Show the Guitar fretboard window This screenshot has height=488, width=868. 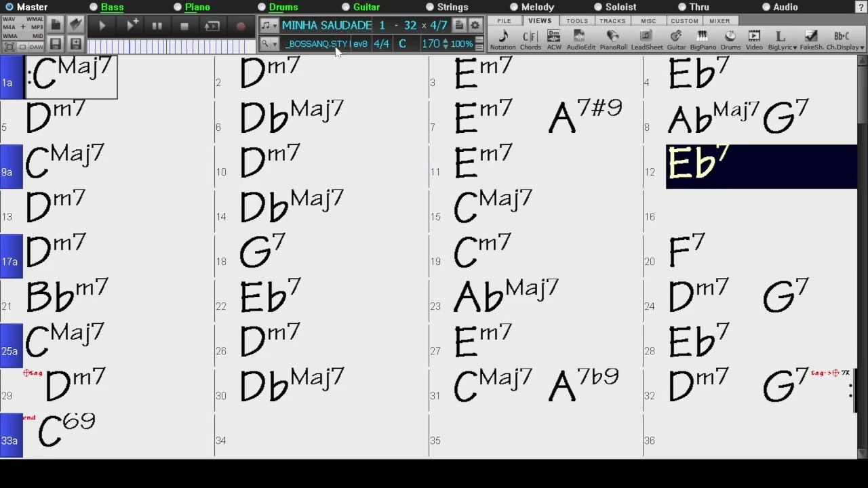[x=676, y=40]
